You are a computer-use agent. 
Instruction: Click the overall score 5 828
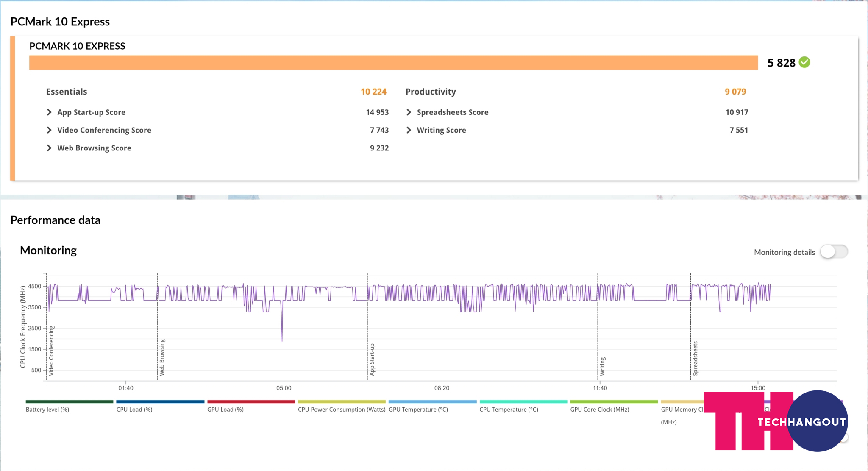[x=782, y=63]
